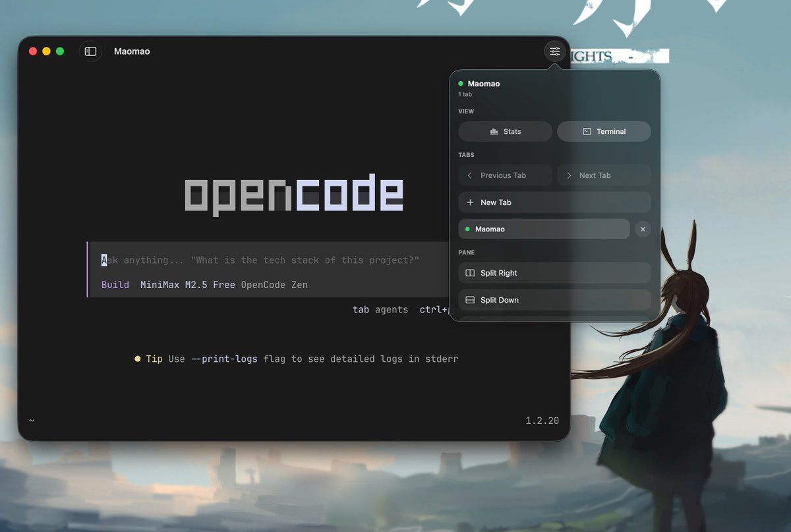Click the OpenCode Zen provider text

point(274,285)
